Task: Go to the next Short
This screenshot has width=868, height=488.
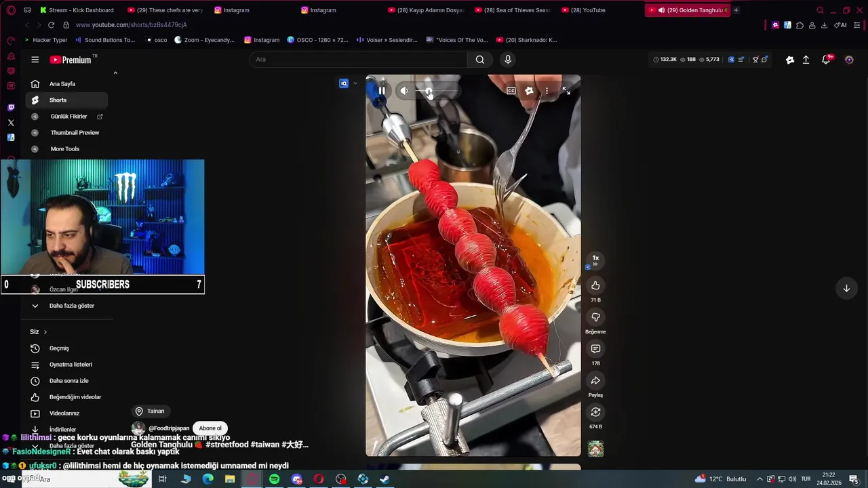Action: point(846,288)
